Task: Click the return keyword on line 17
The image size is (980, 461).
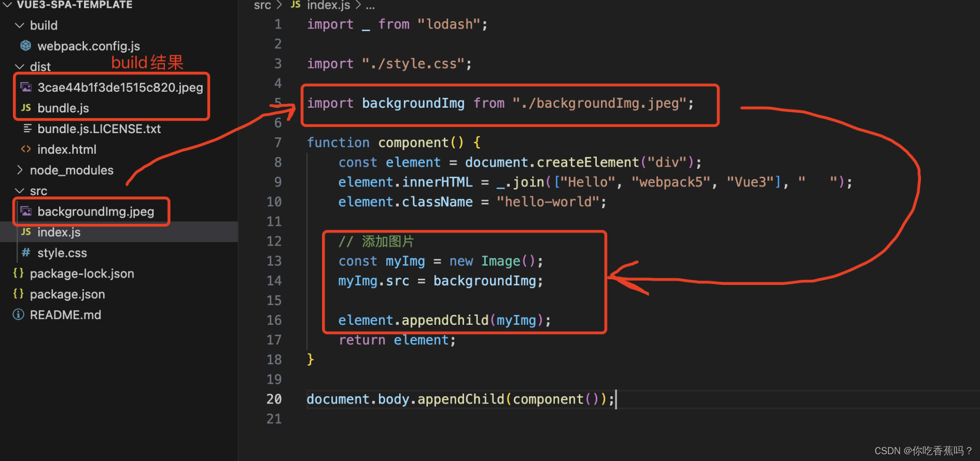Action: (x=362, y=340)
